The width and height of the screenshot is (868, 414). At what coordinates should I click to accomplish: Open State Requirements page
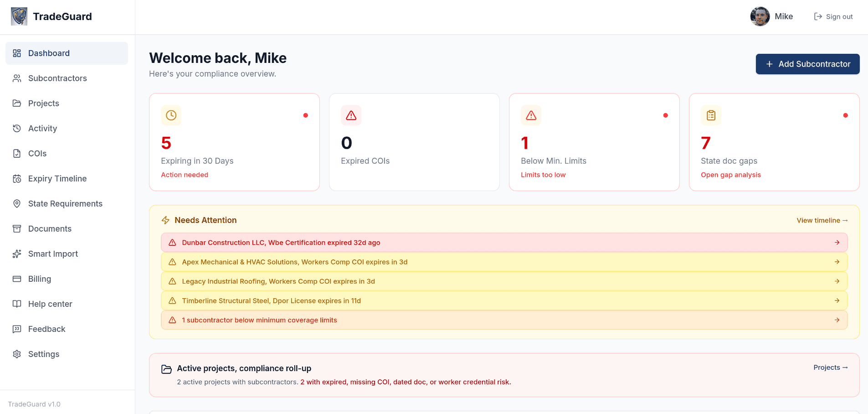tap(67, 204)
